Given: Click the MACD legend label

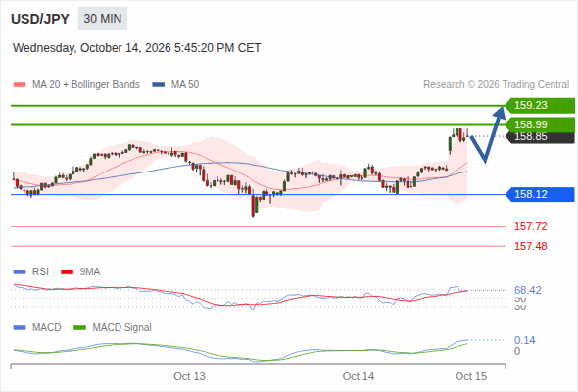Looking at the screenshot, I should point(46,328).
